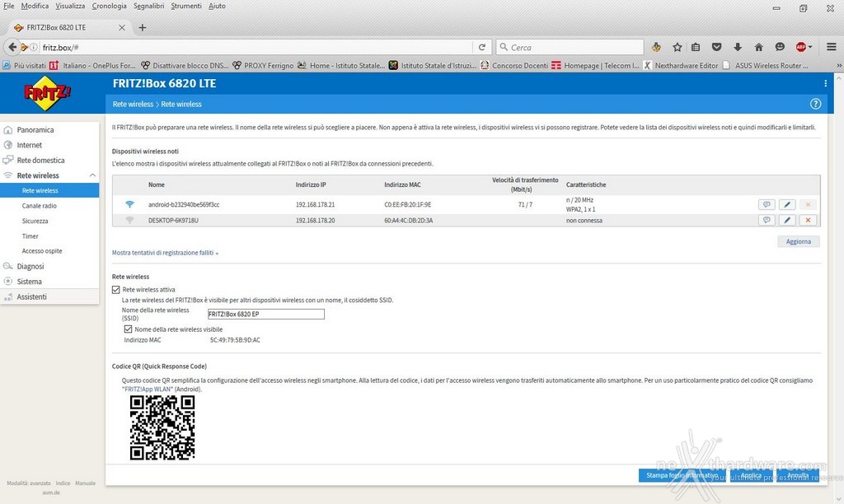Go back with the browser back arrow
The image size is (844, 504).
[x=12, y=47]
